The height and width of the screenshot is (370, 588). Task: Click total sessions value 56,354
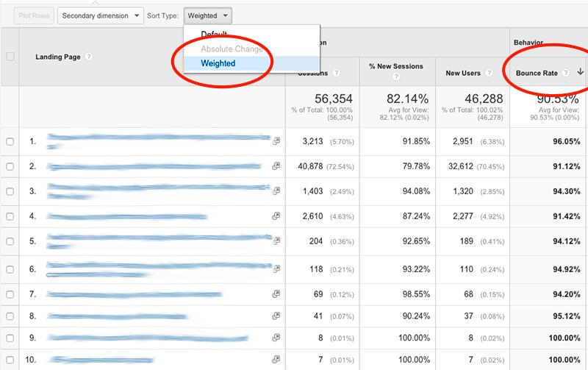tap(334, 99)
